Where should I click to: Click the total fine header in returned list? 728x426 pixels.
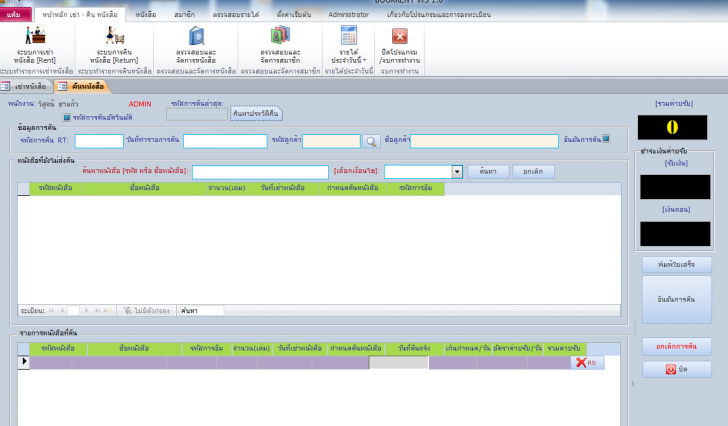click(x=564, y=348)
